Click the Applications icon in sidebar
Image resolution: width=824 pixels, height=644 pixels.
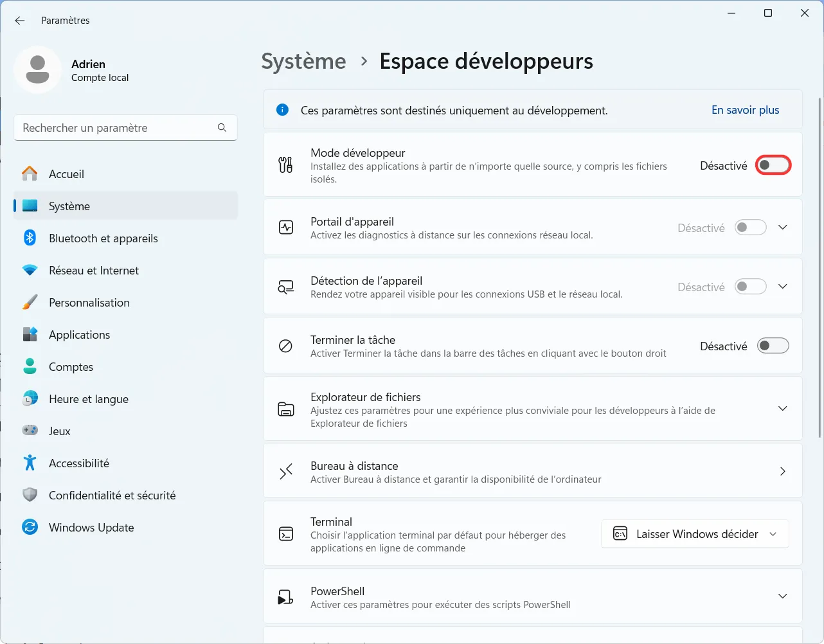pos(30,334)
